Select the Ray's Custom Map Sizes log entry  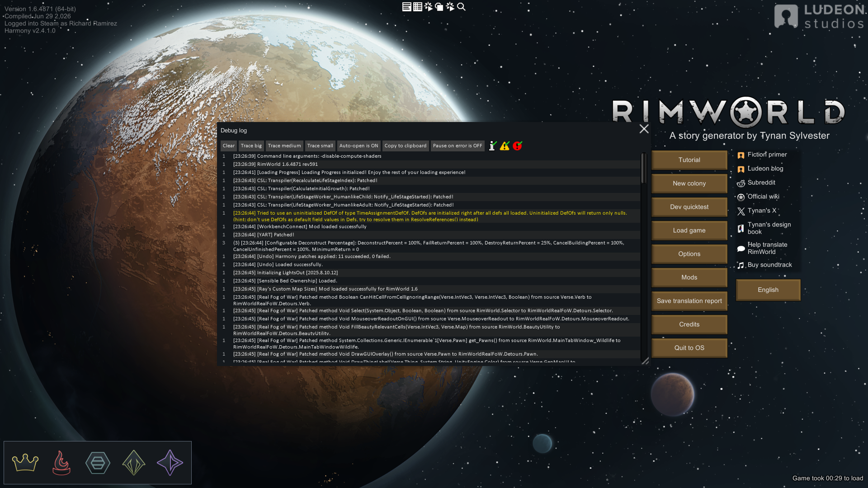(x=429, y=289)
